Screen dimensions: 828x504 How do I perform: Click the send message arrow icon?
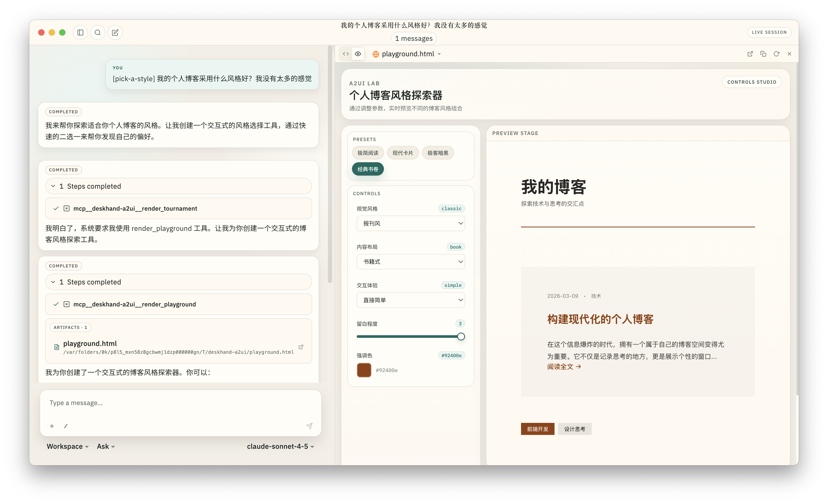[309, 426]
